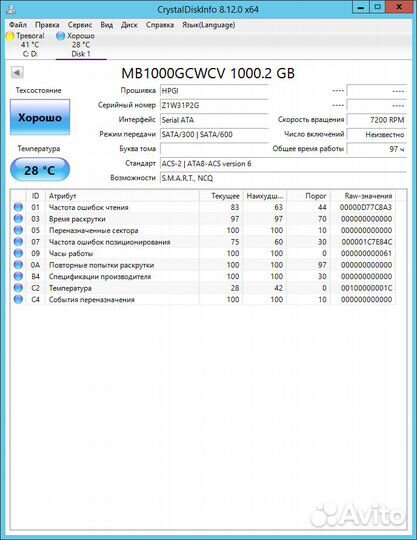Image resolution: width=417 pixels, height=540 pixels.
Task: Click raw value 000000000061
Action: (366, 253)
